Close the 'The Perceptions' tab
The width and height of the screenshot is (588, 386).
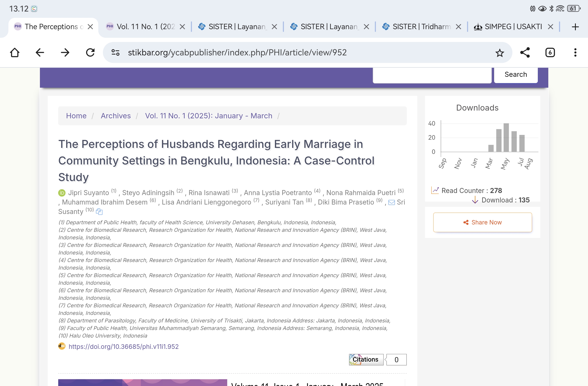coord(91,27)
